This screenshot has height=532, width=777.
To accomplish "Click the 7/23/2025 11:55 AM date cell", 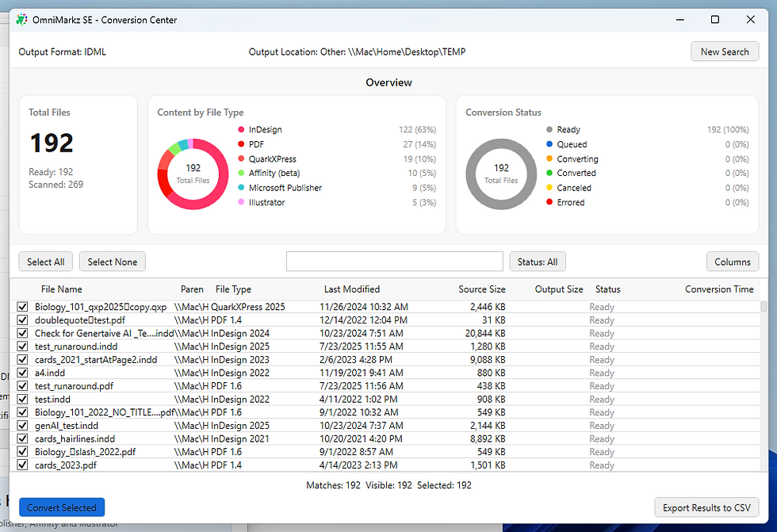I will [362, 346].
